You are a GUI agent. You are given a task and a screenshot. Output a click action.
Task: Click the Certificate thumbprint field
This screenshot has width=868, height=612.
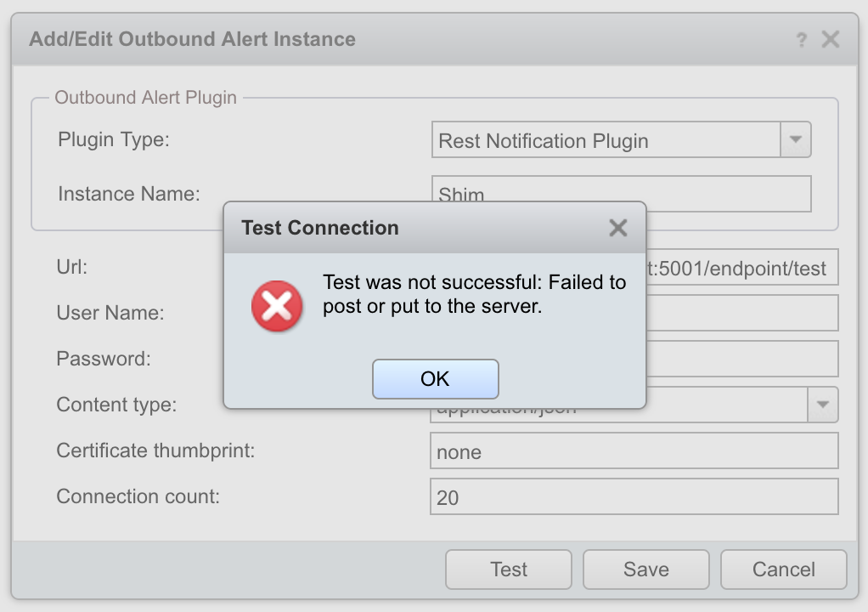634,451
